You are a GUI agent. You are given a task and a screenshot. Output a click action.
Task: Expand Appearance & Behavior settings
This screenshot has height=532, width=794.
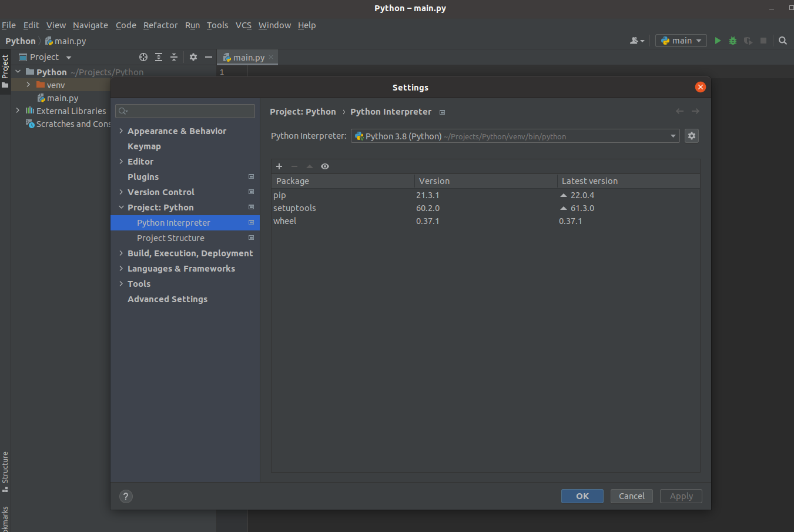click(x=121, y=131)
